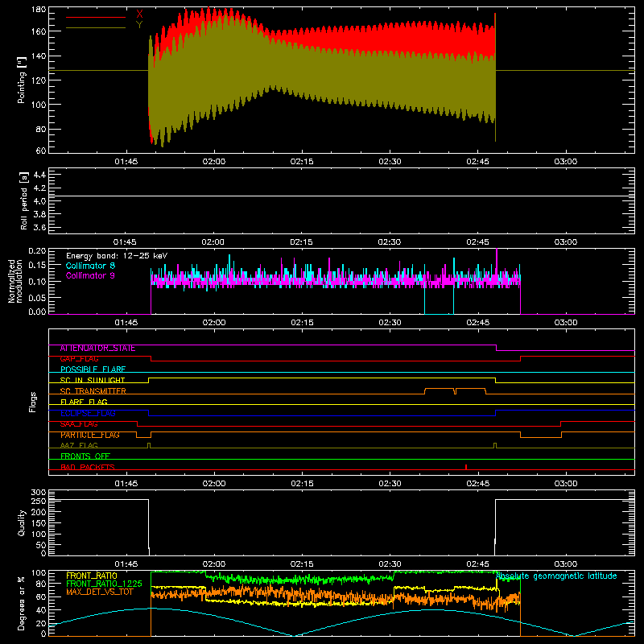Select the red legend line for X
Image resolution: width=644 pixels, height=644 pixels.
96,17
